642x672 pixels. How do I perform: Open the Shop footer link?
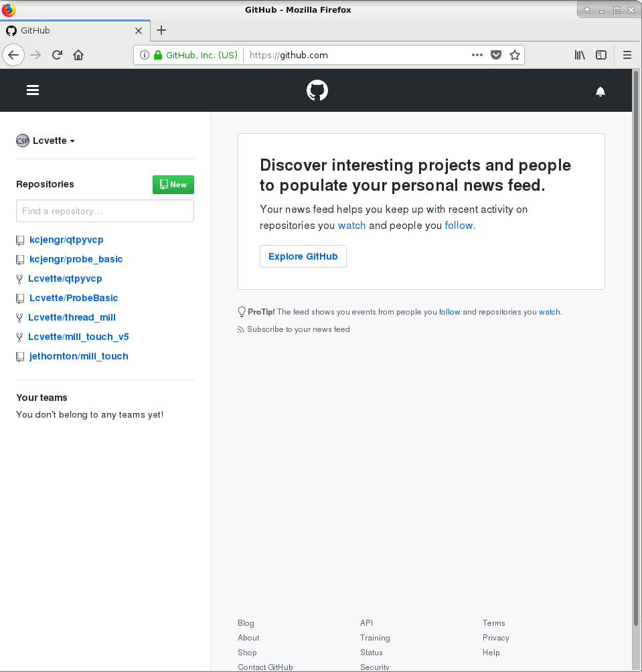247,653
